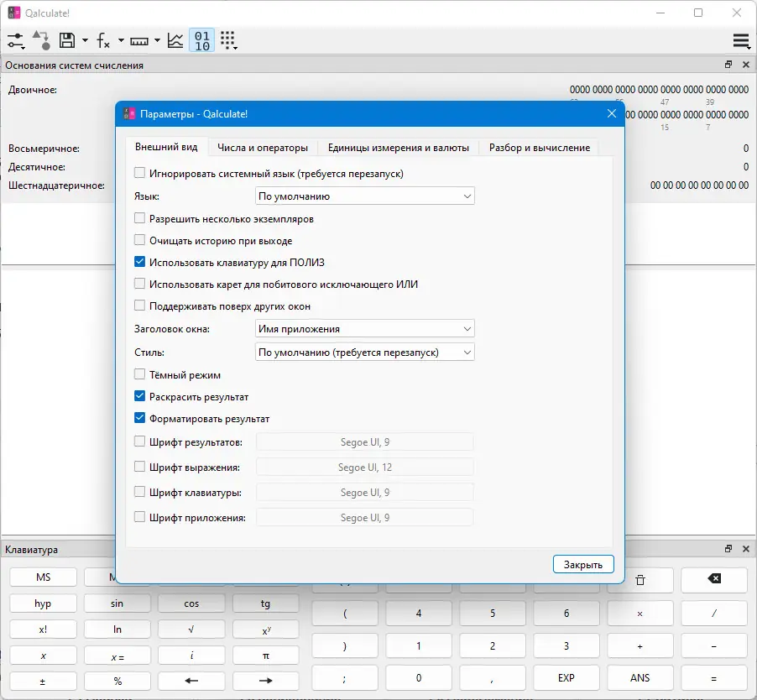Viewport: 757px width, 700px height.
Task: Click the sin keypad key
Action: click(117, 603)
